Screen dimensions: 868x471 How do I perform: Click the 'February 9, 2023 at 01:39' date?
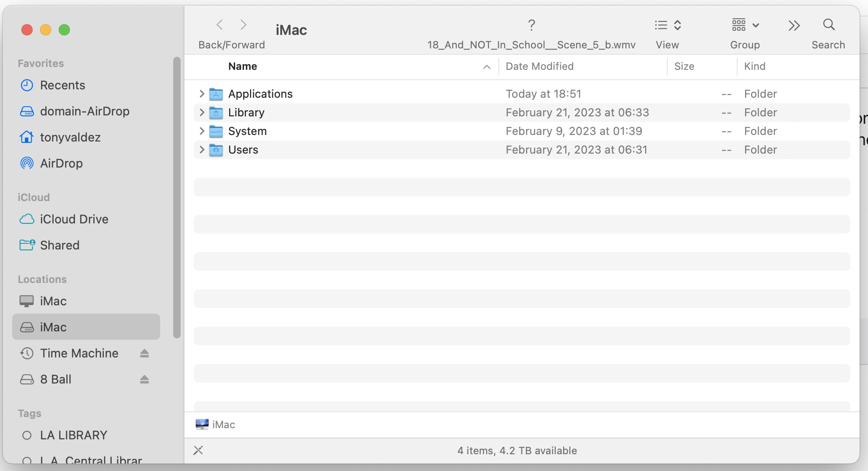574,131
